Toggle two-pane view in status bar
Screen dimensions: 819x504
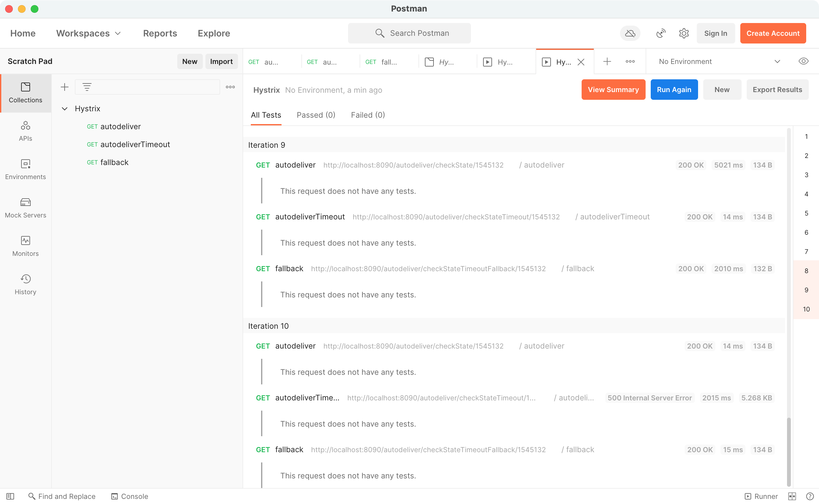792,496
